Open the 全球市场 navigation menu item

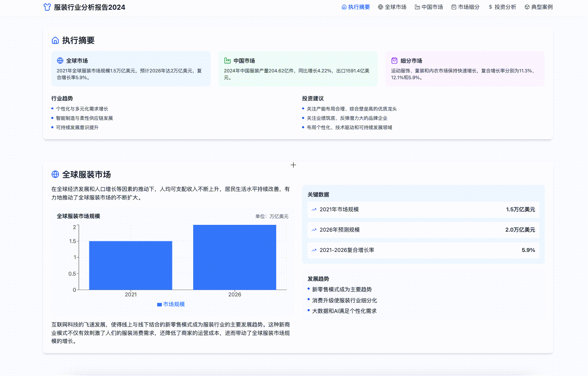[x=392, y=7]
